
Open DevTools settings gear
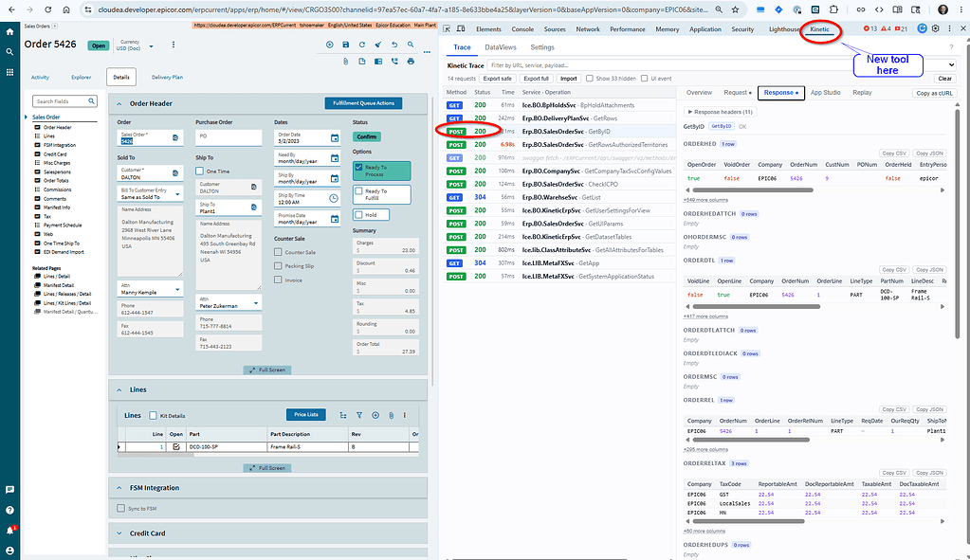(x=935, y=28)
